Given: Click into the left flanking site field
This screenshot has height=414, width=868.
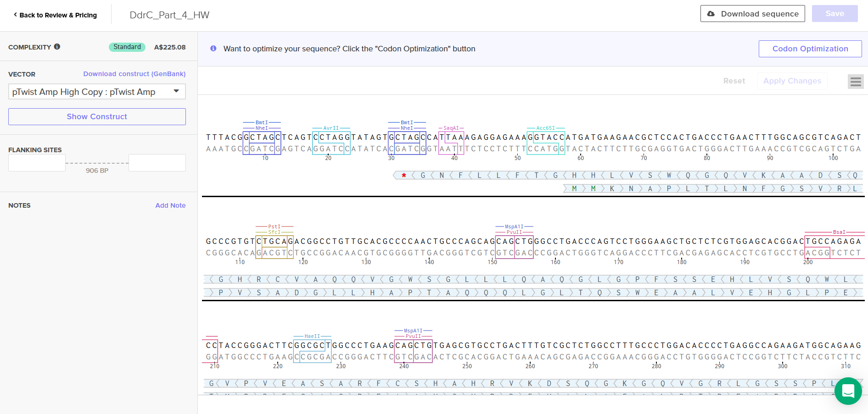Looking at the screenshot, I should click(x=37, y=163).
